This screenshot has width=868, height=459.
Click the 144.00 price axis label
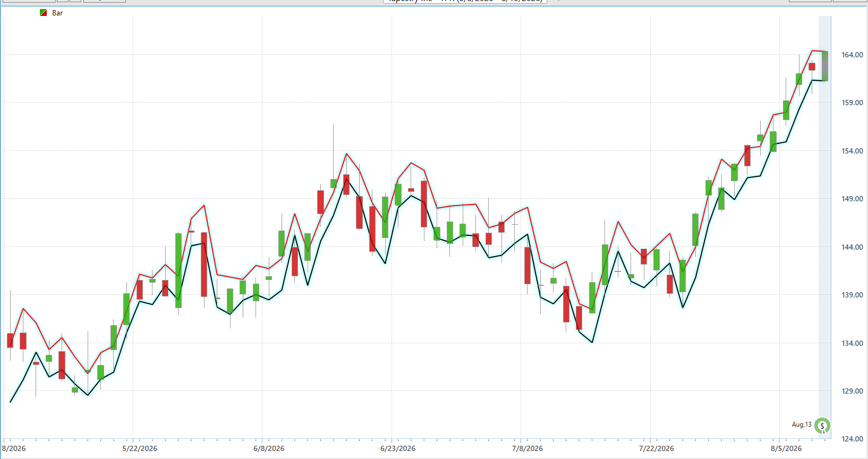click(852, 247)
